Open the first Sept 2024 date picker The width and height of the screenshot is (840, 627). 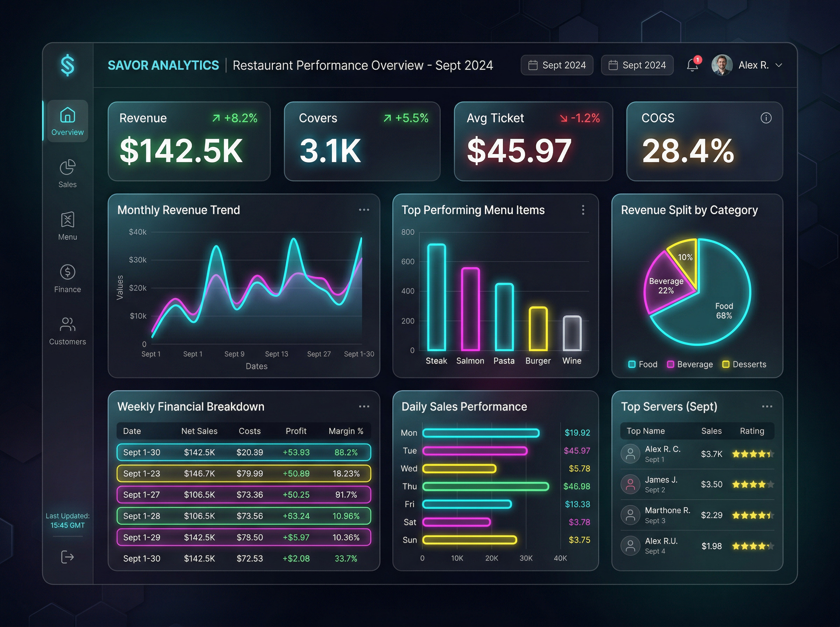pyautogui.click(x=557, y=65)
